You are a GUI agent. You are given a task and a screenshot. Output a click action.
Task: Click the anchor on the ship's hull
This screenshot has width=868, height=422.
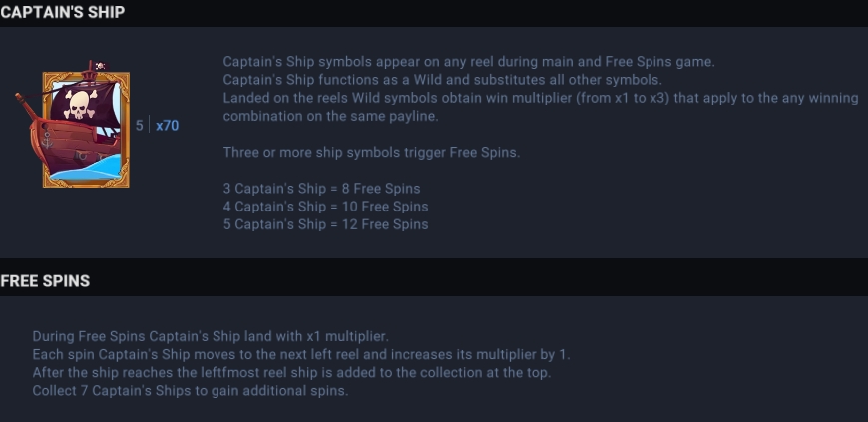click(48, 140)
